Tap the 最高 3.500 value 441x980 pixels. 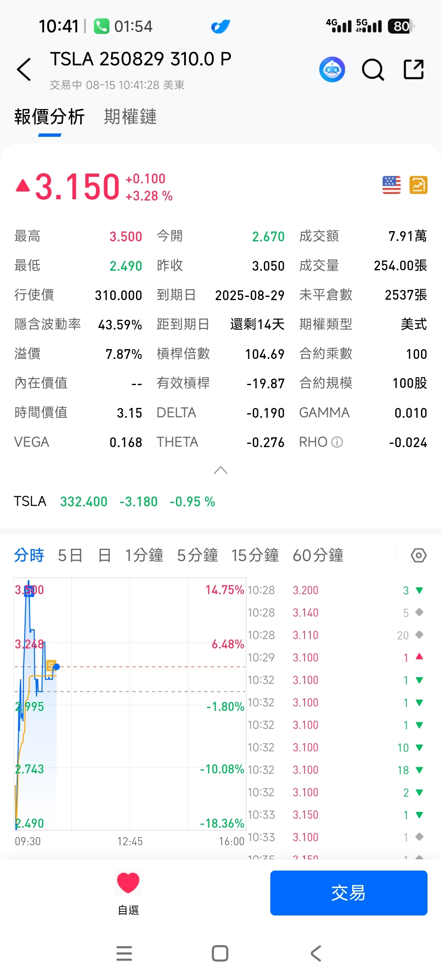coord(126,236)
